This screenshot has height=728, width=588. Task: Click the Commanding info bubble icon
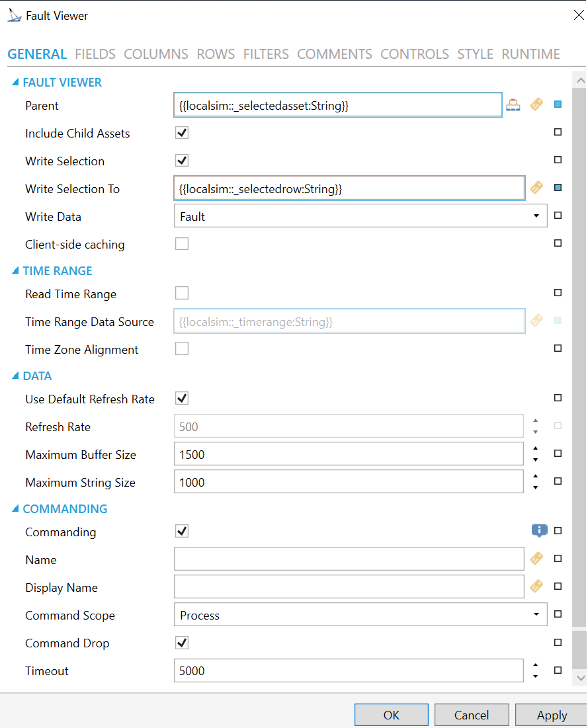click(x=540, y=530)
